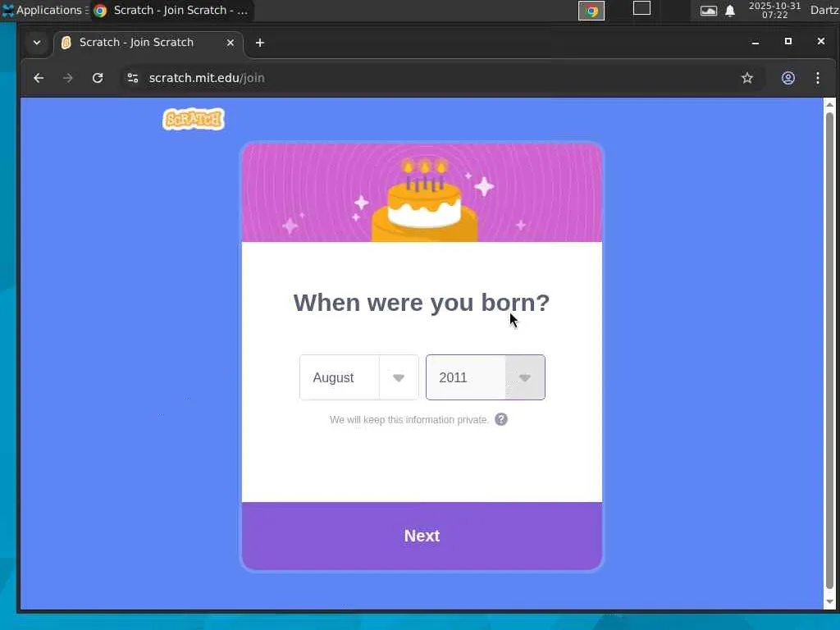
Task: Click 'We will keep this information private.' text
Action: 409,420
